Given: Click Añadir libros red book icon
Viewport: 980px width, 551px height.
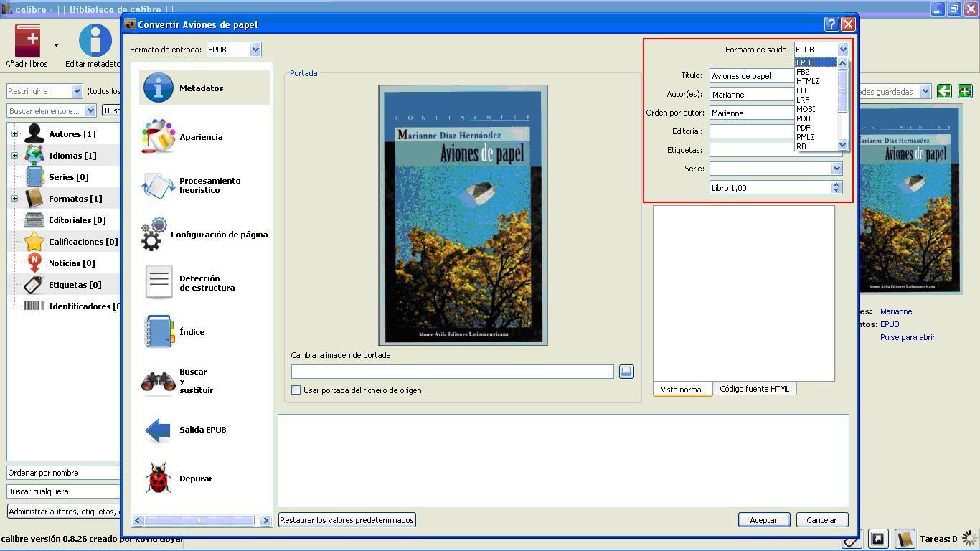Looking at the screenshot, I should click(x=27, y=39).
